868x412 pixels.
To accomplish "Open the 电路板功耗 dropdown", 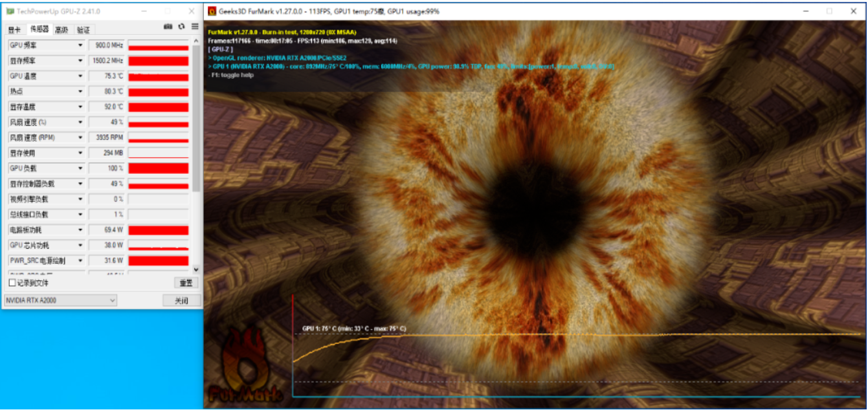I will click(80, 230).
